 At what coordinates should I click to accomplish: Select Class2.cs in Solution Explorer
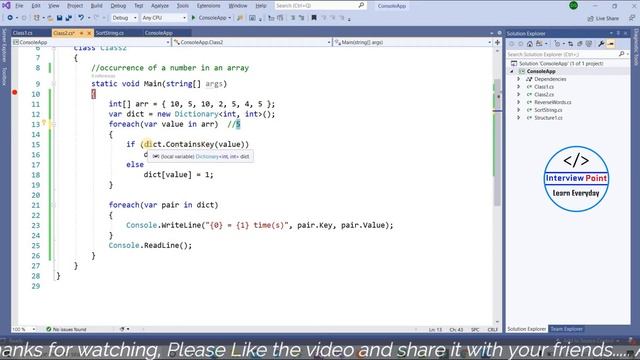tap(544, 95)
